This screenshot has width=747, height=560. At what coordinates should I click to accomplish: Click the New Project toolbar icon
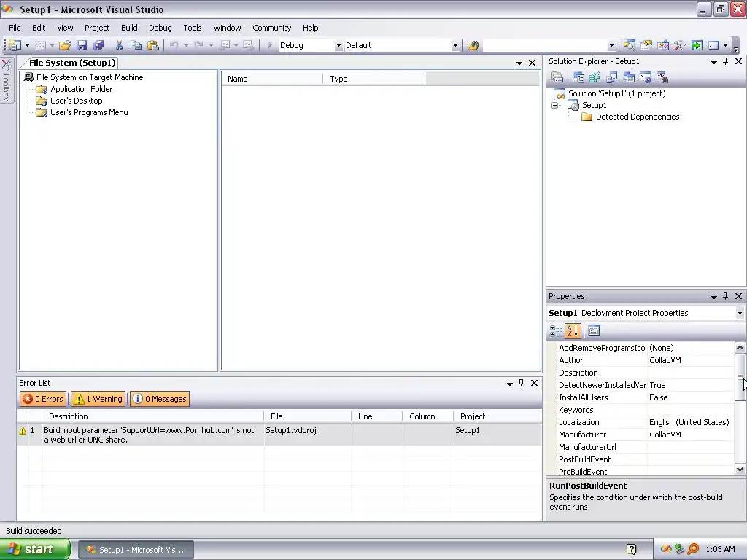[x=15, y=45]
